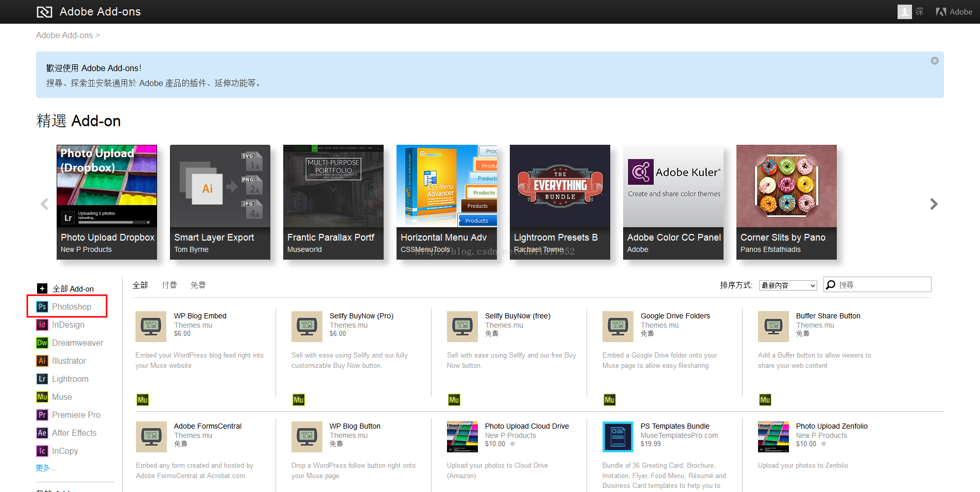The width and height of the screenshot is (980, 492).
Task: Filter paid add-ons via 付費 tab
Action: tap(169, 285)
